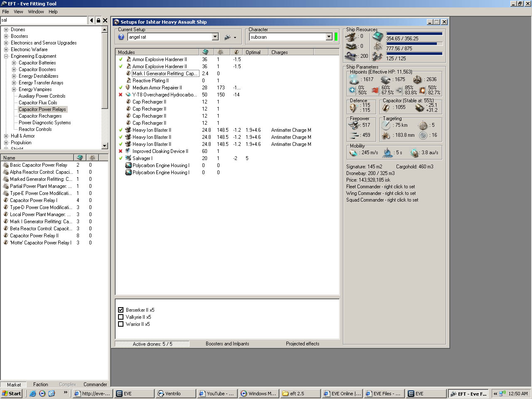Open Boosters and Implants section
Image resolution: width=532 pixels, height=399 pixels.
click(x=227, y=344)
